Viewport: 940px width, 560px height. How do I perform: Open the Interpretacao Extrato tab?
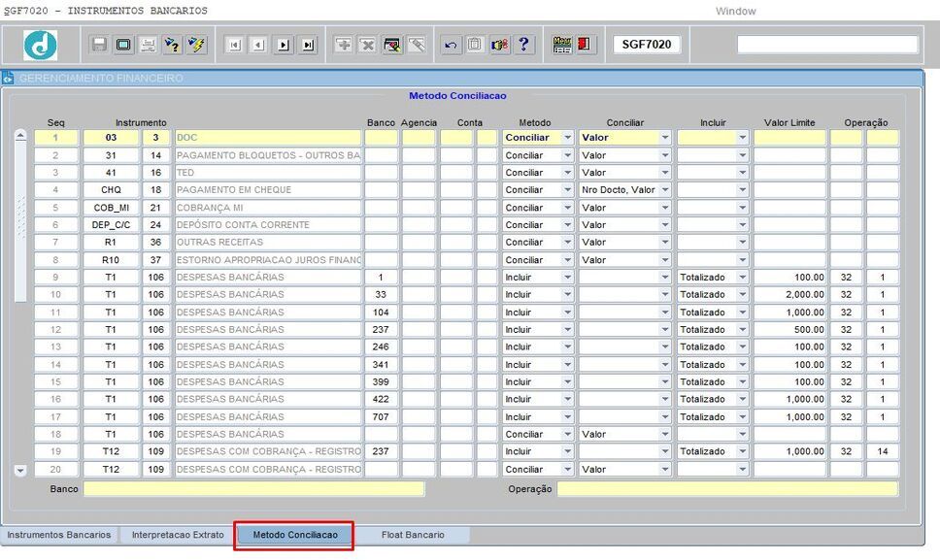click(x=178, y=535)
